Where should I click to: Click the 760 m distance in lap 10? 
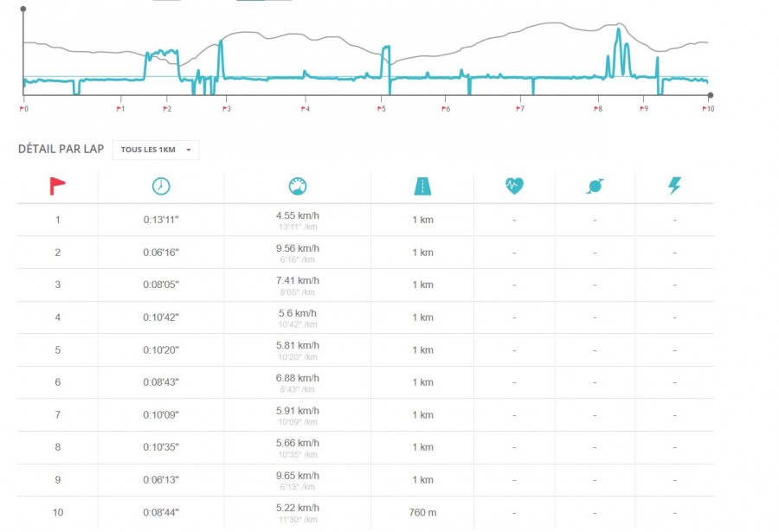click(x=422, y=512)
